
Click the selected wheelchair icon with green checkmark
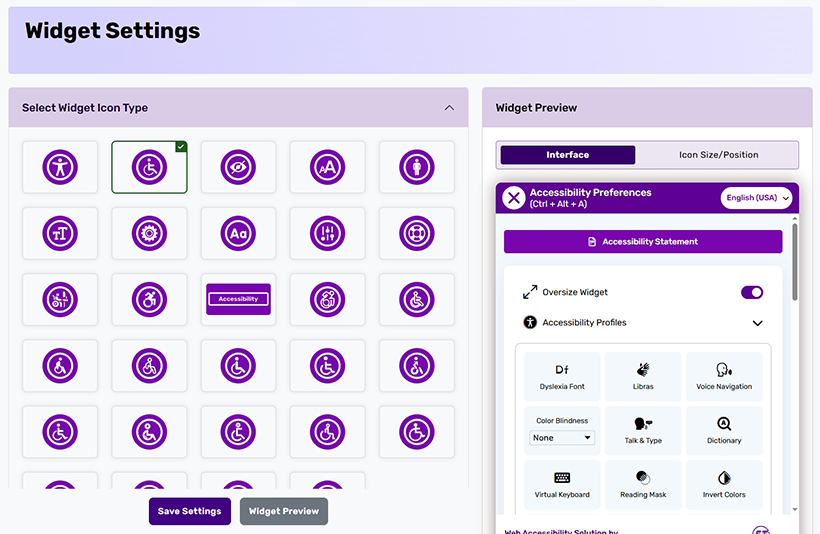click(149, 167)
